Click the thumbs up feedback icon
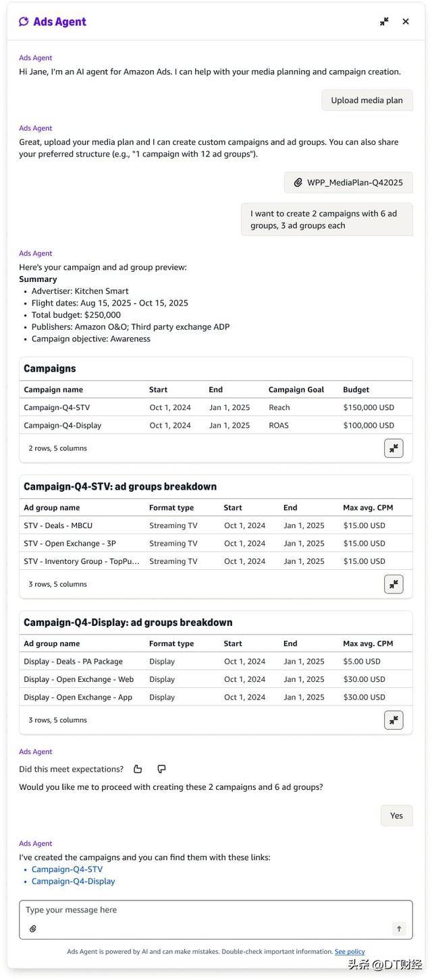 tap(138, 769)
